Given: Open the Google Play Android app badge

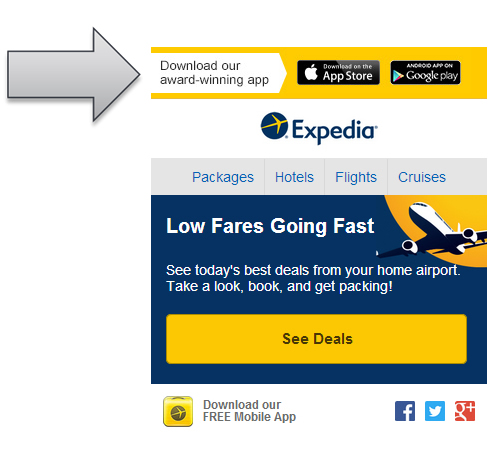Looking at the screenshot, I should (425, 72).
